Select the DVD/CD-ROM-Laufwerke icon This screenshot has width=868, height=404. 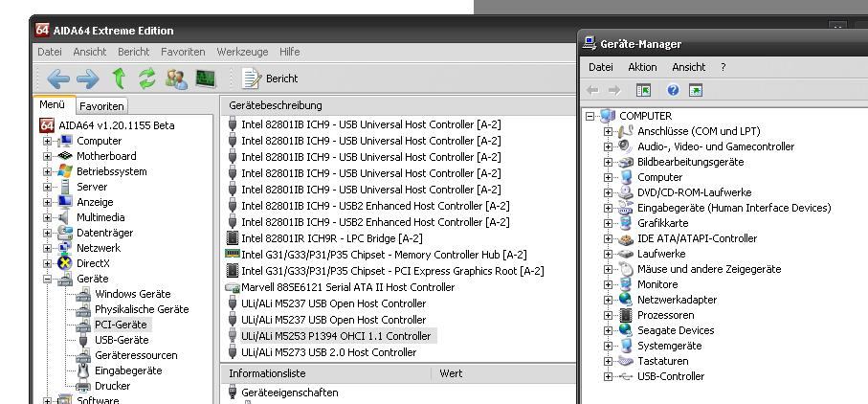tap(626, 192)
